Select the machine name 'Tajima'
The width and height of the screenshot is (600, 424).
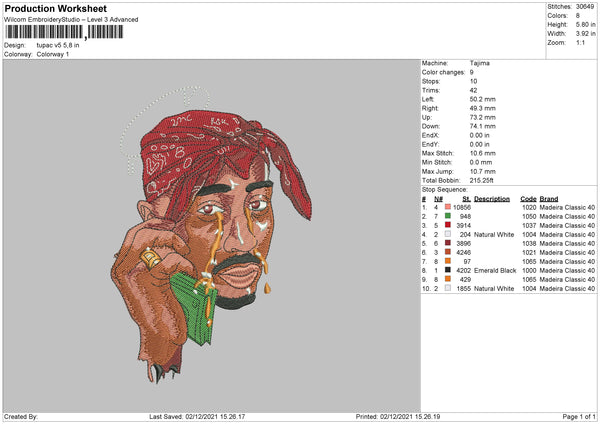479,63
